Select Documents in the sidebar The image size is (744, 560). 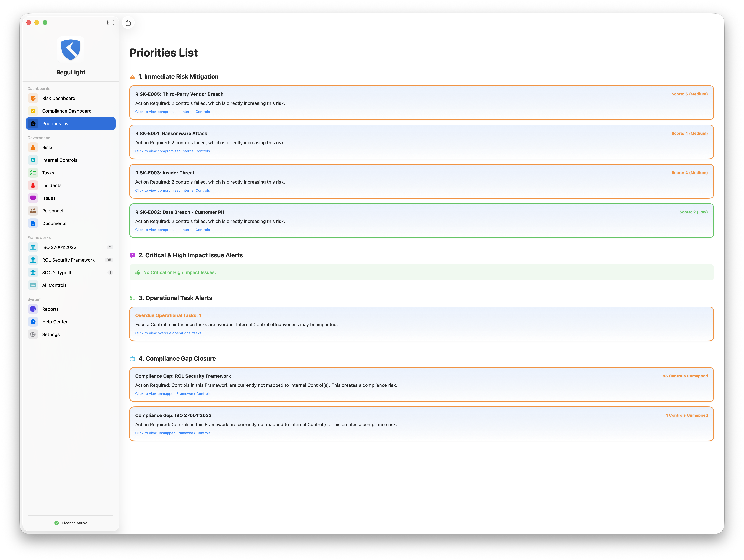54,223
